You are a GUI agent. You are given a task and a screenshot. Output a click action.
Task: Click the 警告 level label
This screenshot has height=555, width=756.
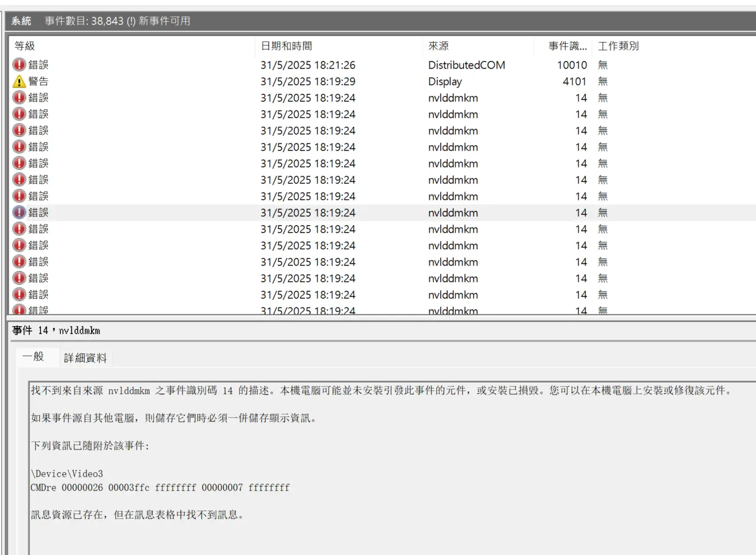coord(39,82)
